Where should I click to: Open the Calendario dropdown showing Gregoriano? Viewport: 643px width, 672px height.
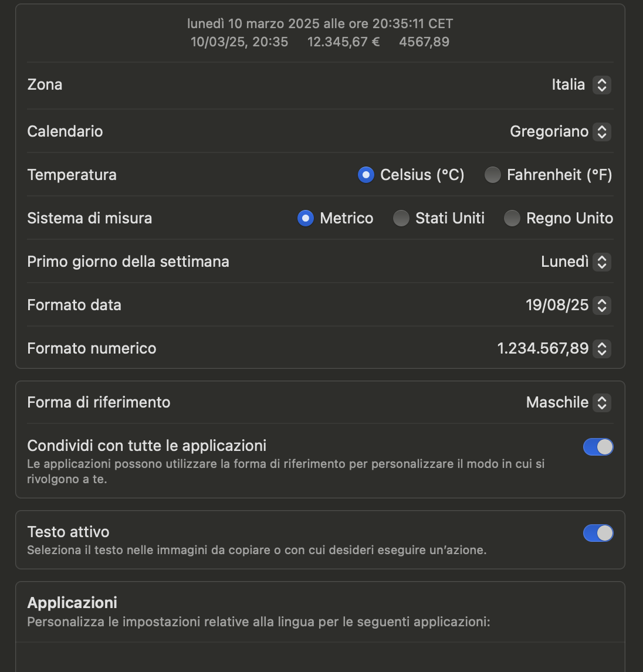click(x=601, y=131)
